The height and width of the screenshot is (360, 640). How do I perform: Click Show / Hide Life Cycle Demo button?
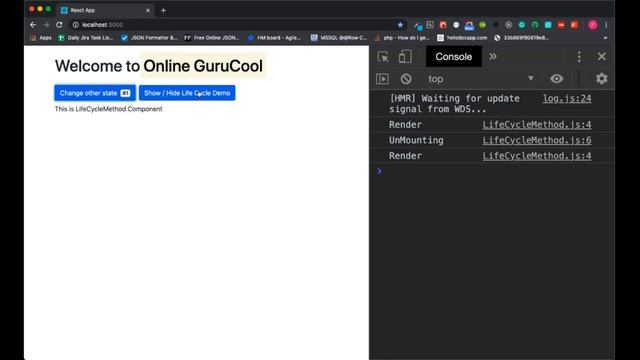point(187,93)
